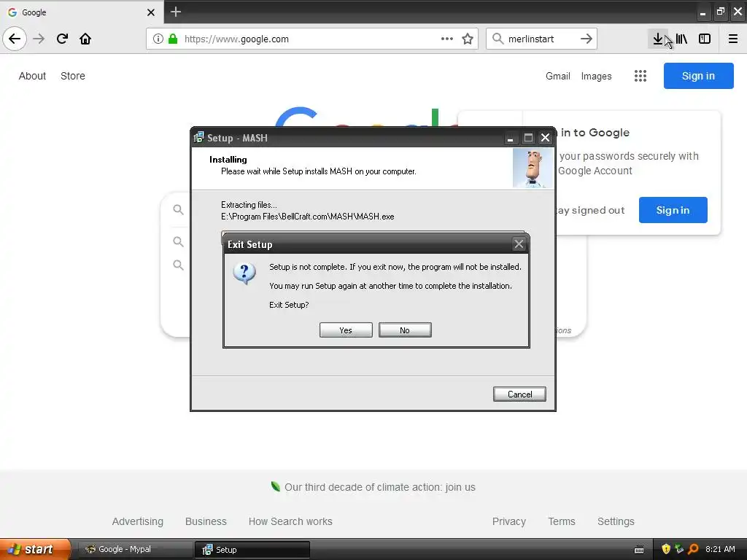Decline exiting setup with No
Screen dimensions: 747x560
point(405,330)
